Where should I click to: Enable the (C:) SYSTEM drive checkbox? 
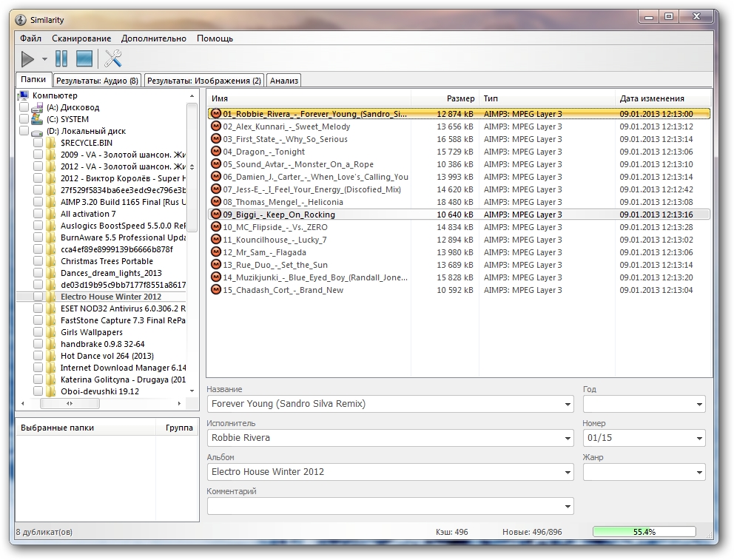point(24,119)
